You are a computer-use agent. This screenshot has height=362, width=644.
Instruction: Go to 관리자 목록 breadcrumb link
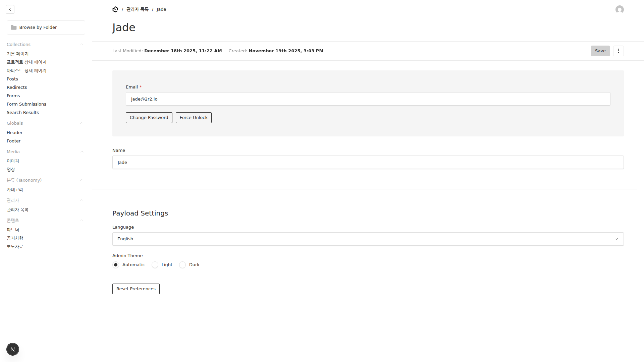(x=138, y=9)
